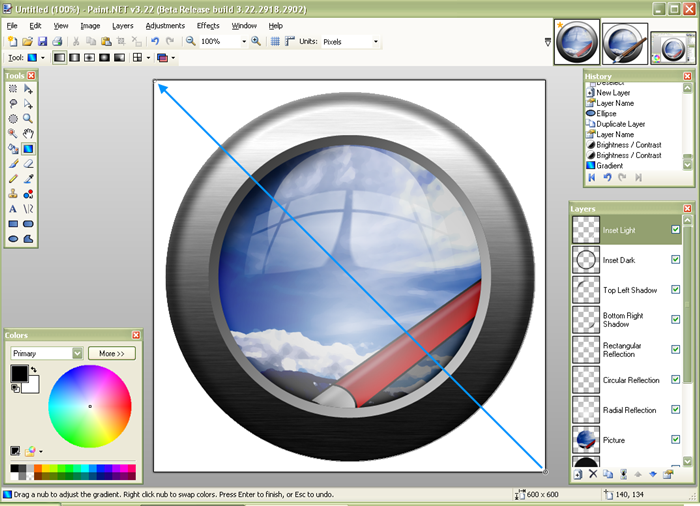700x506 pixels.
Task: Click Layer Properties button
Action: tap(668, 474)
